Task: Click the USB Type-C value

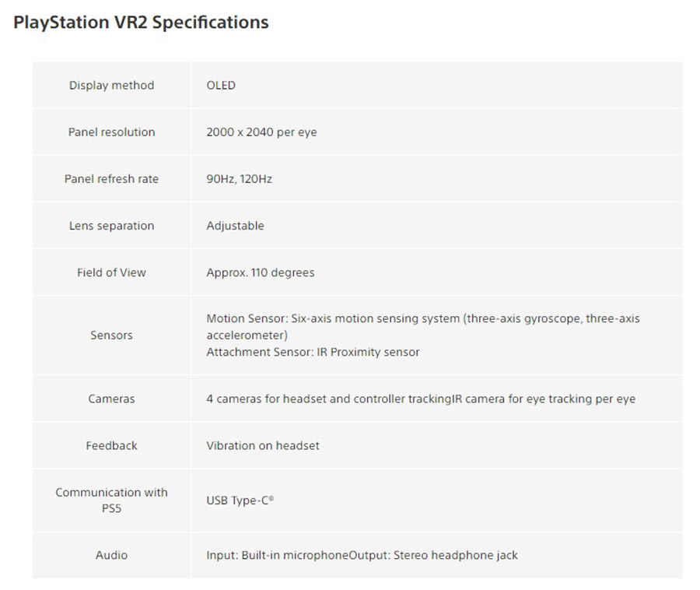Action: pyautogui.click(x=240, y=500)
